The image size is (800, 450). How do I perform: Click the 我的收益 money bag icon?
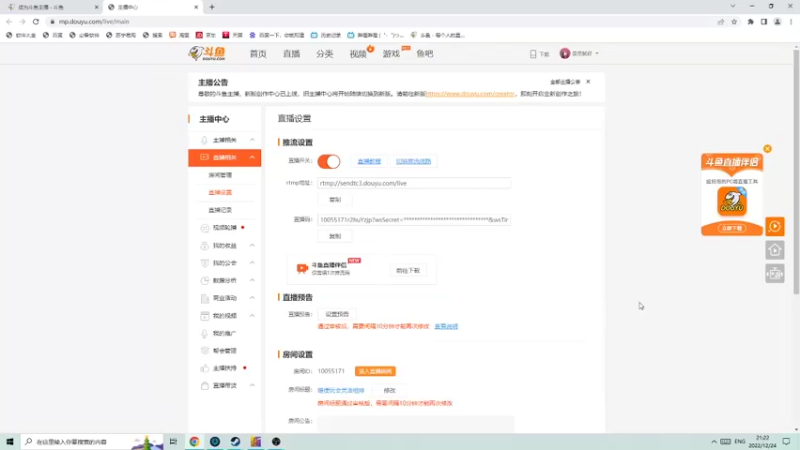205,245
